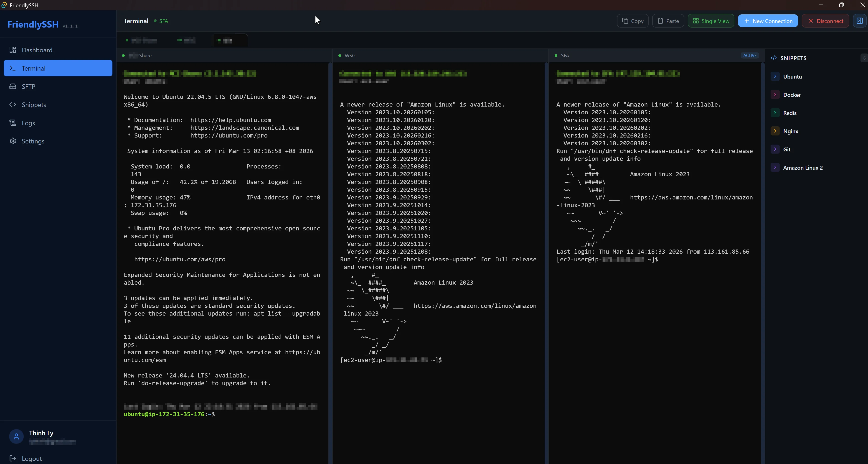The image size is (868, 464).
Task: Click the https://ubuntu.com/aws/pro URL
Action: pos(180,259)
